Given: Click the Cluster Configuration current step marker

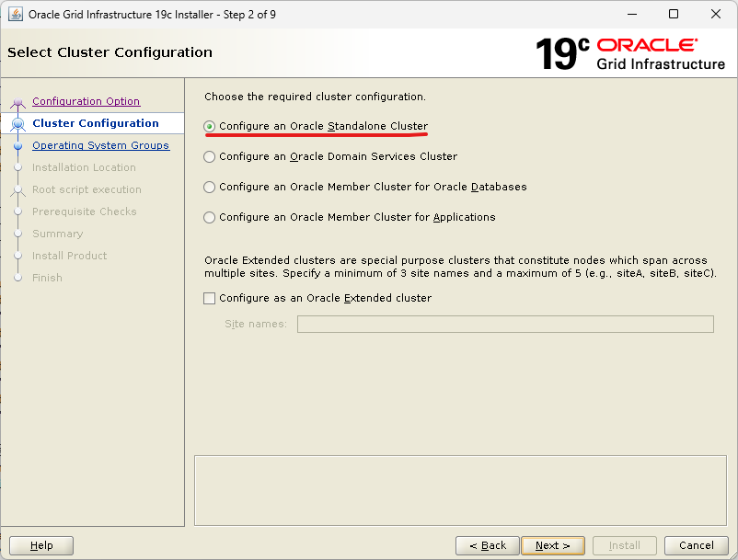Looking at the screenshot, I should click(17, 123).
